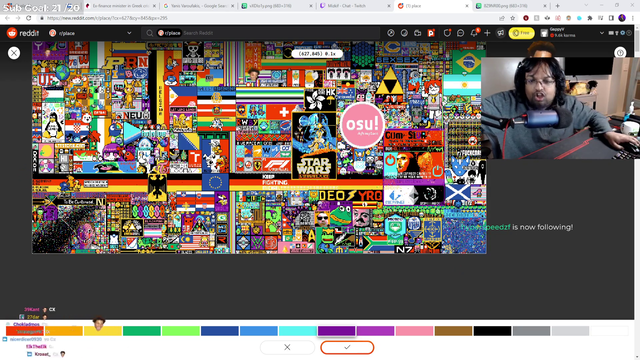Click the canvas coordinates indicator pill
Viewport: 640px width, 360px height.
click(x=317, y=53)
